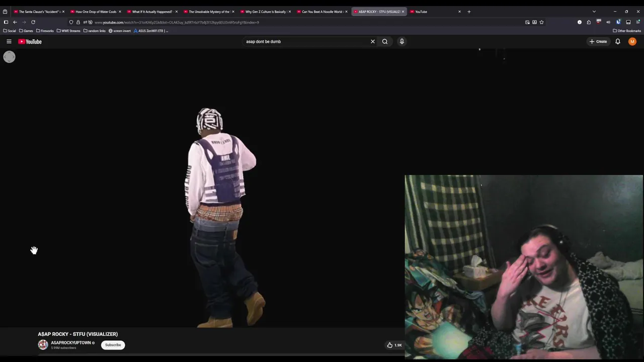The image size is (644, 362).
Task: Click the video title A$AP ROCKY - STFU (VISUALIZER)
Action: point(78,334)
